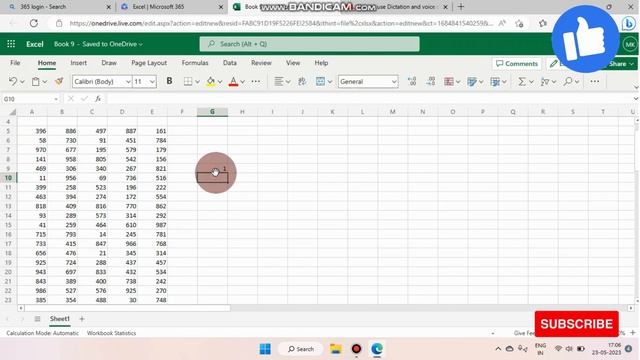Open Conditional Formatting icon
This screenshot has height=360, width=640.
coord(449,82)
